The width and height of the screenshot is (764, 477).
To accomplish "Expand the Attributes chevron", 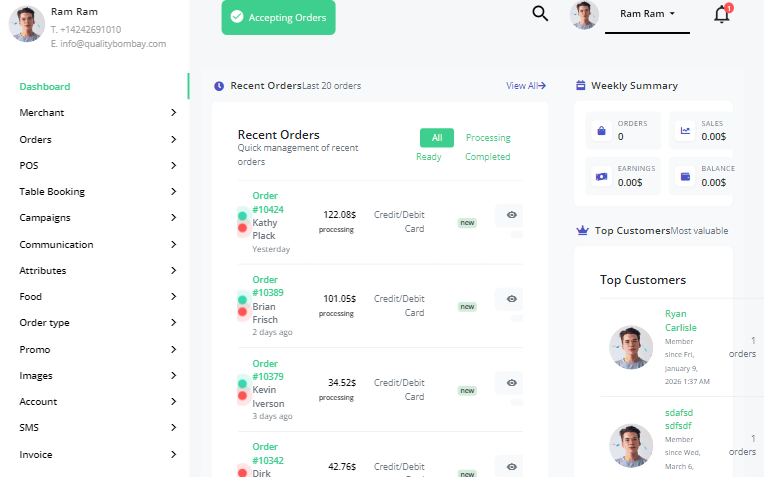I will 173,270.
